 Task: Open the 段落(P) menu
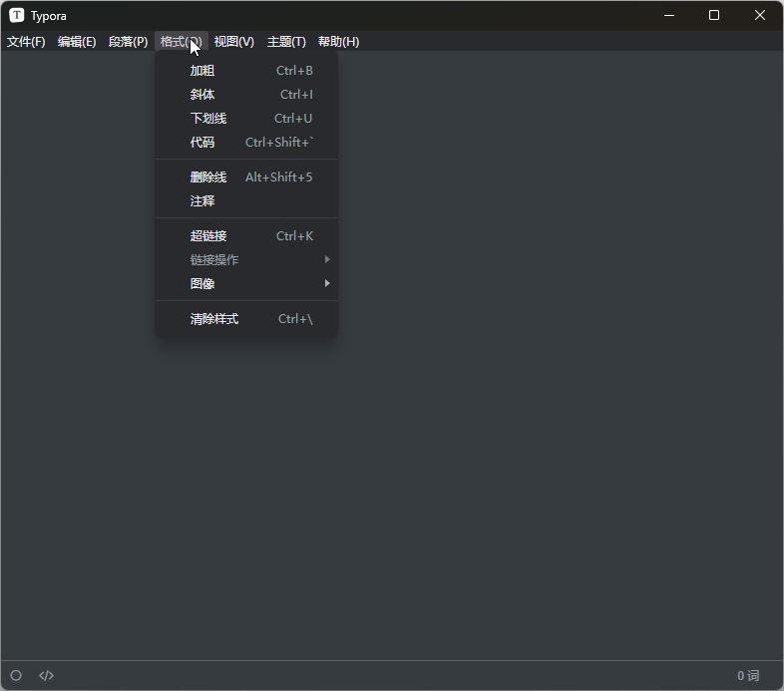(128, 42)
